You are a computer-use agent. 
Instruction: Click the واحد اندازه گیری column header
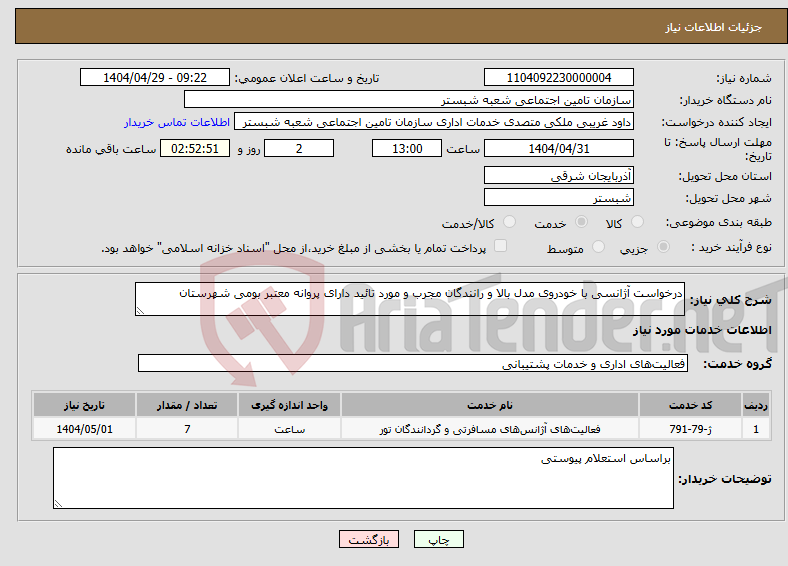(289, 405)
